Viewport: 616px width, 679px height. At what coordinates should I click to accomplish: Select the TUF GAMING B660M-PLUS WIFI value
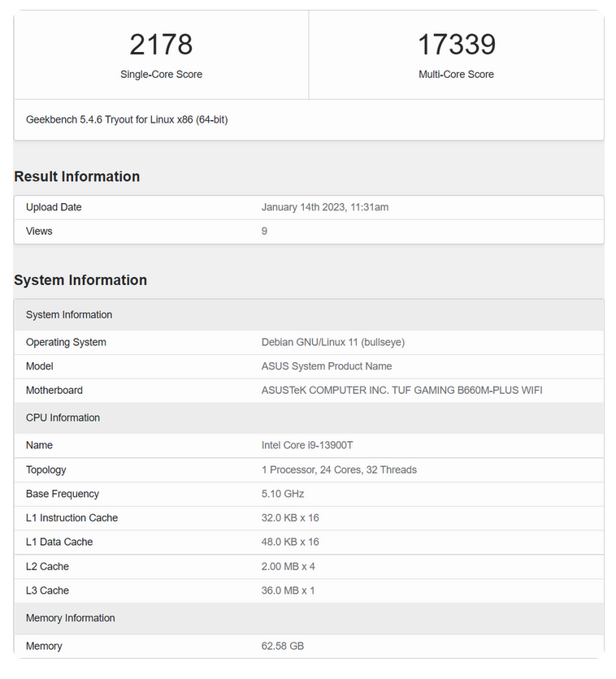coord(402,391)
